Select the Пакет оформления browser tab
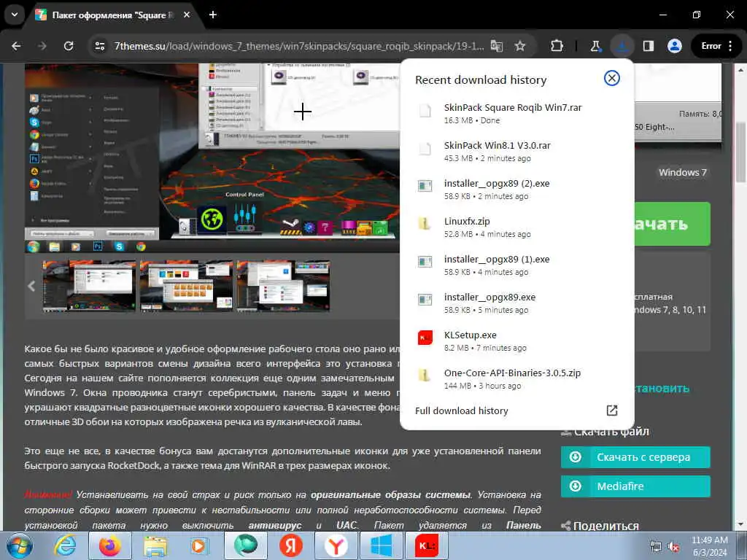 [x=113, y=15]
